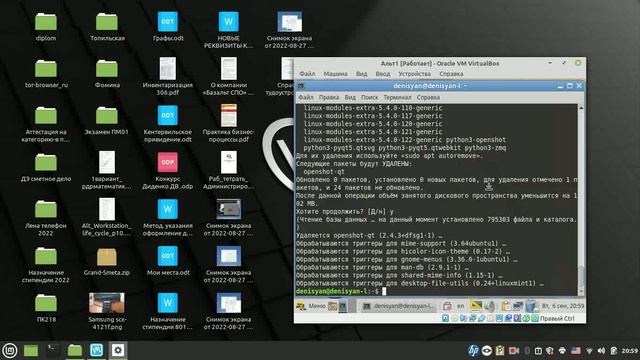Select the Метод. указания оформление document
640x360 pixels.
tap(168, 209)
